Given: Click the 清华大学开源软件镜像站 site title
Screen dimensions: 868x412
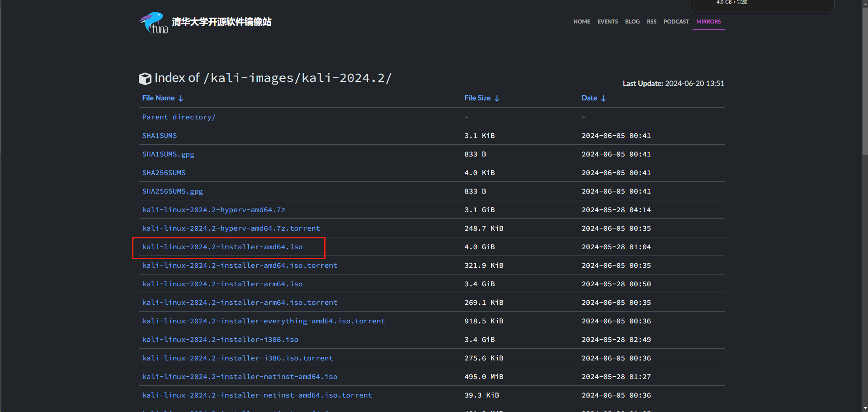Looking at the screenshot, I should tap(222, 22).
